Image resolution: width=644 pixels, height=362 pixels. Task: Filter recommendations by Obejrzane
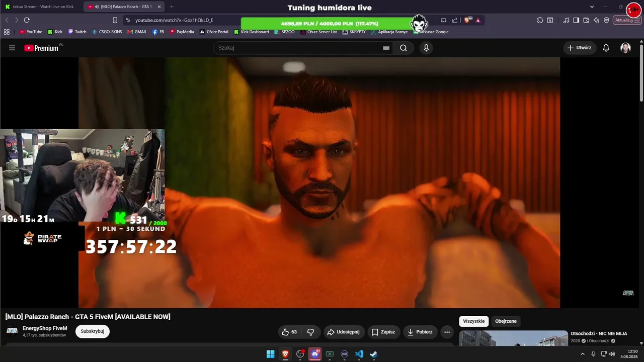coord(506,321)
